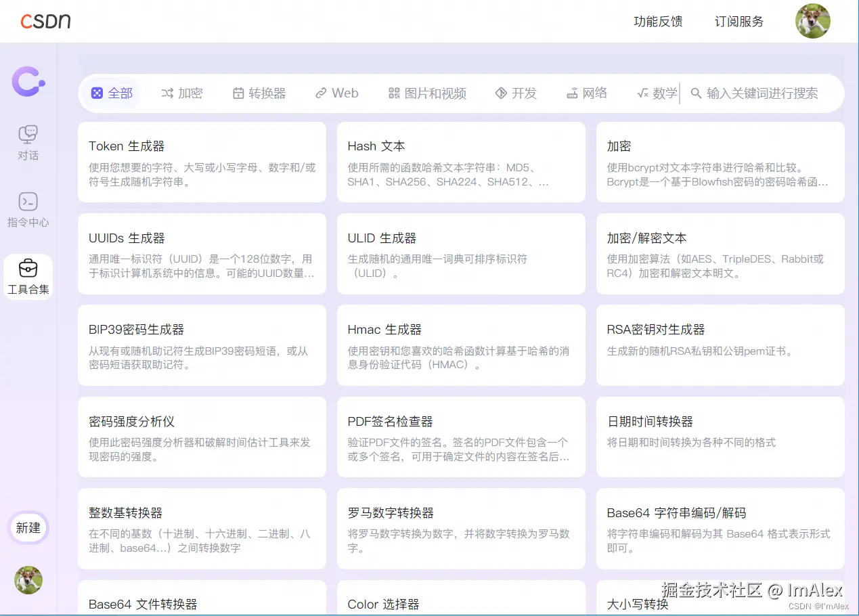
Task: Switch to the 开发 tab
Action: (516, 93)
